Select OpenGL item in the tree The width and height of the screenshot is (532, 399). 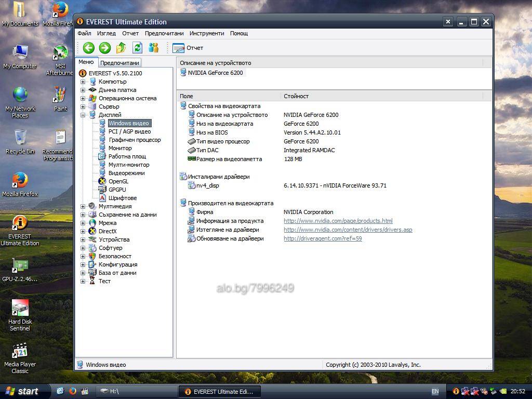click(118, 181)
